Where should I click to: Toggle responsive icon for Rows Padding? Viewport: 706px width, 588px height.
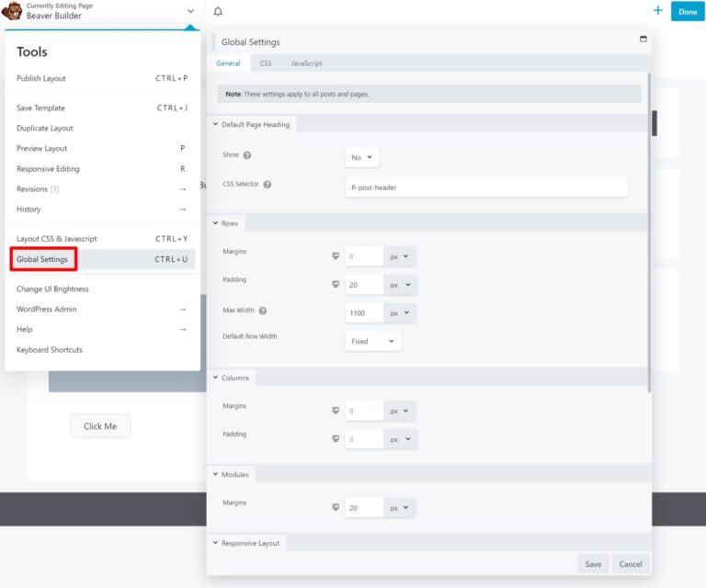point(336,284)
